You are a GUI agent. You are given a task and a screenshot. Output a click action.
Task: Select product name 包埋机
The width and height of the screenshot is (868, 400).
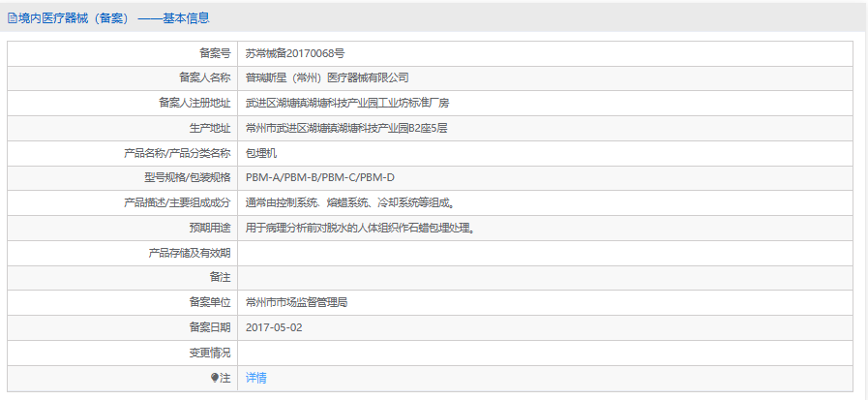(x=260, y=153)
